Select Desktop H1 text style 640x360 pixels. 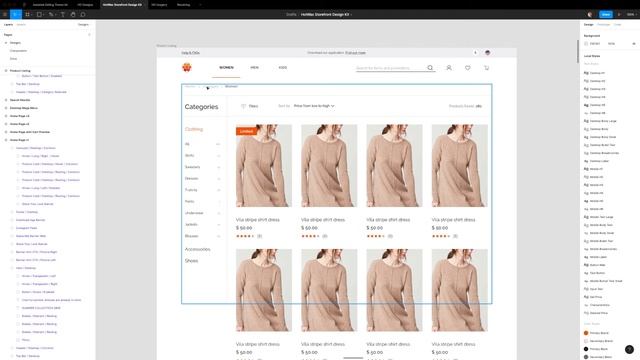pyautogui.click(x=597, y=73)
